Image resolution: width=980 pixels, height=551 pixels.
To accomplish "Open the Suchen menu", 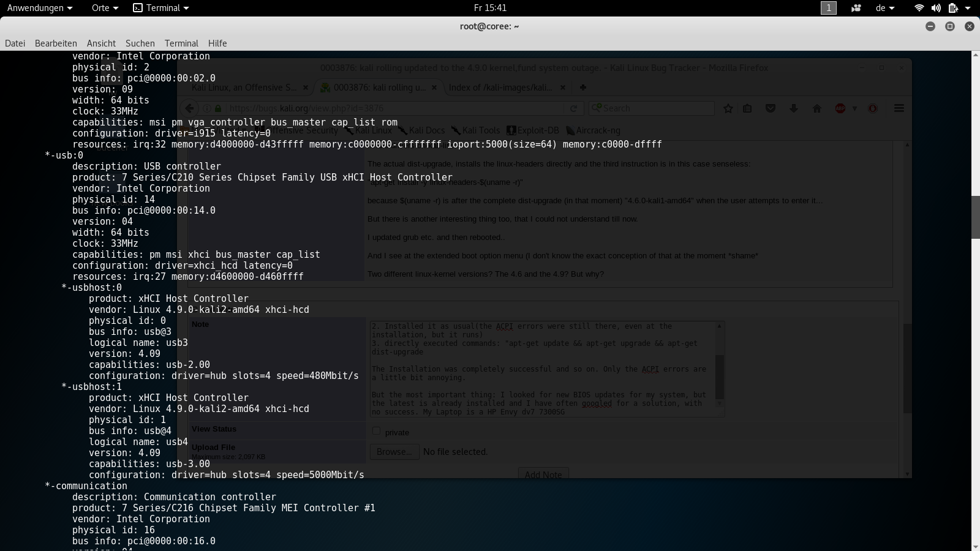I will [x=140, y=43].
